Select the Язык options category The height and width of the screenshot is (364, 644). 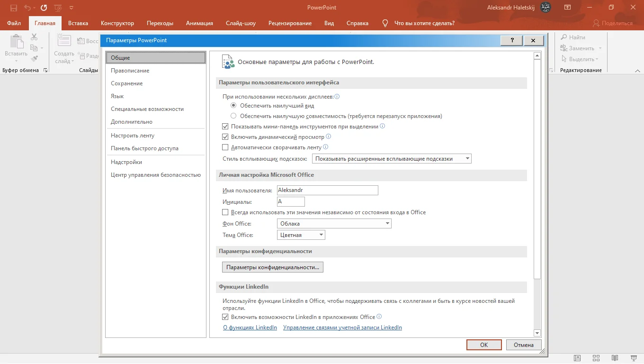point(156,96)
